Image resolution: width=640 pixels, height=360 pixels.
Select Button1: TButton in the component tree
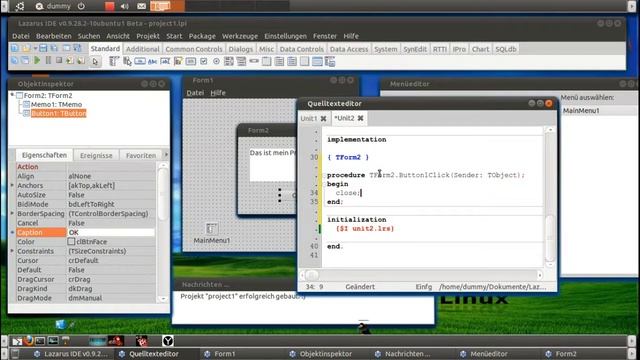tap(58, 113)
